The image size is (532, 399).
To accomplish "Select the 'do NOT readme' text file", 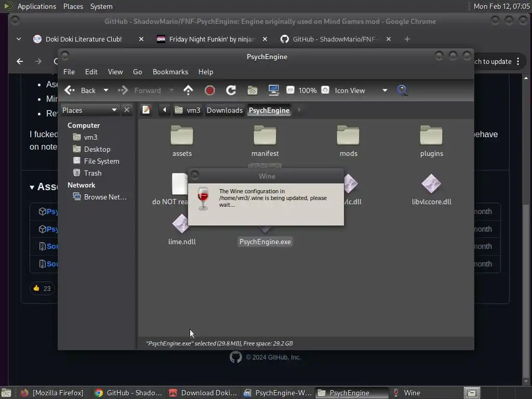I will point(179,184).
